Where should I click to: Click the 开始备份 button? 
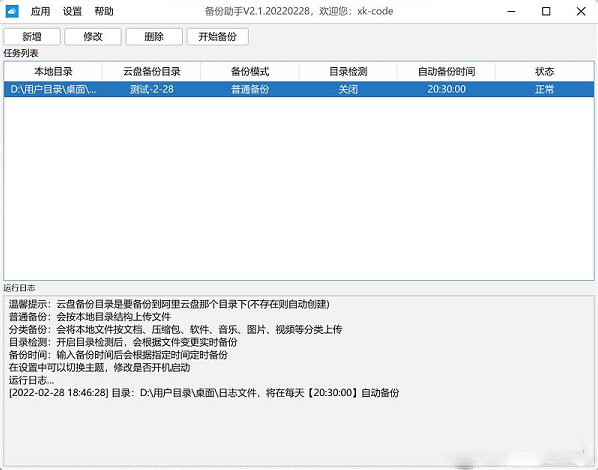[218, 37]
